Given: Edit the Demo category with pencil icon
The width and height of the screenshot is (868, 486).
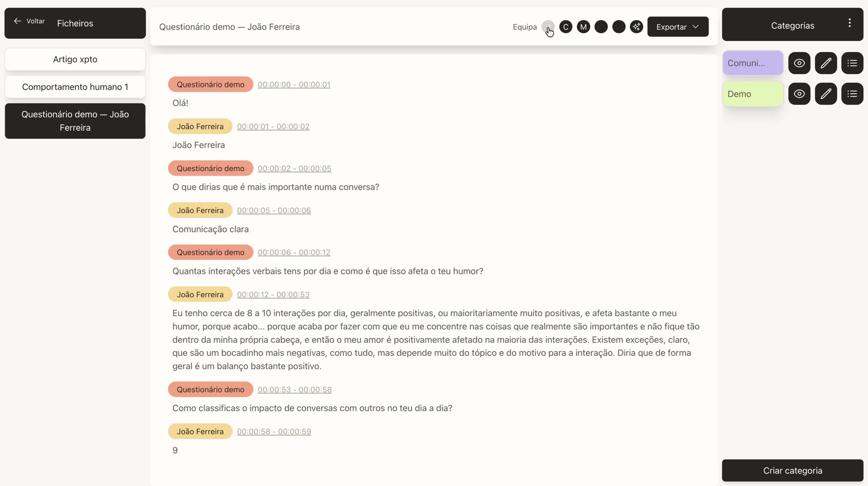Looking at the screenshot, I should (x=826, y=94).
